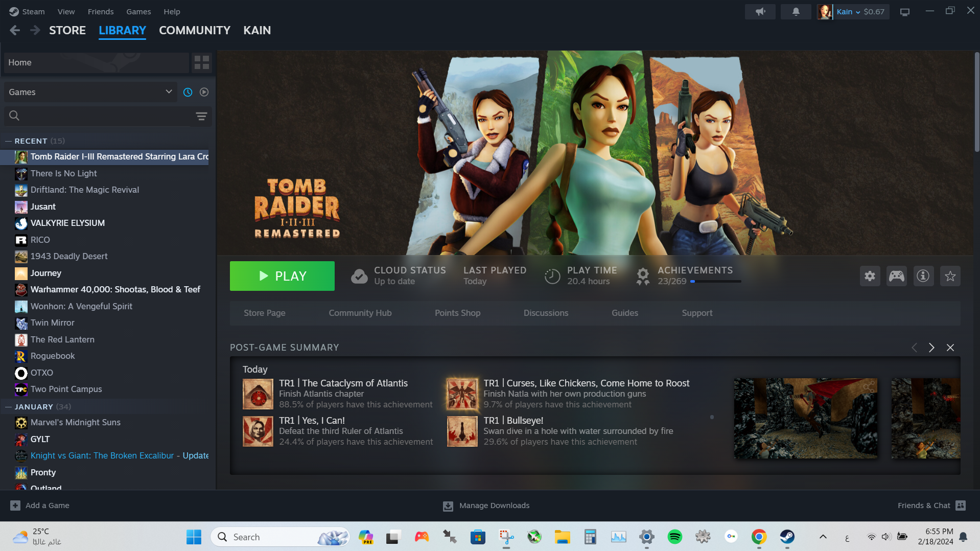Screen dimensions: 980x551
Task: Click The Cataclysm of Atlantis achievement icon
Action: (x=258, y=394)
